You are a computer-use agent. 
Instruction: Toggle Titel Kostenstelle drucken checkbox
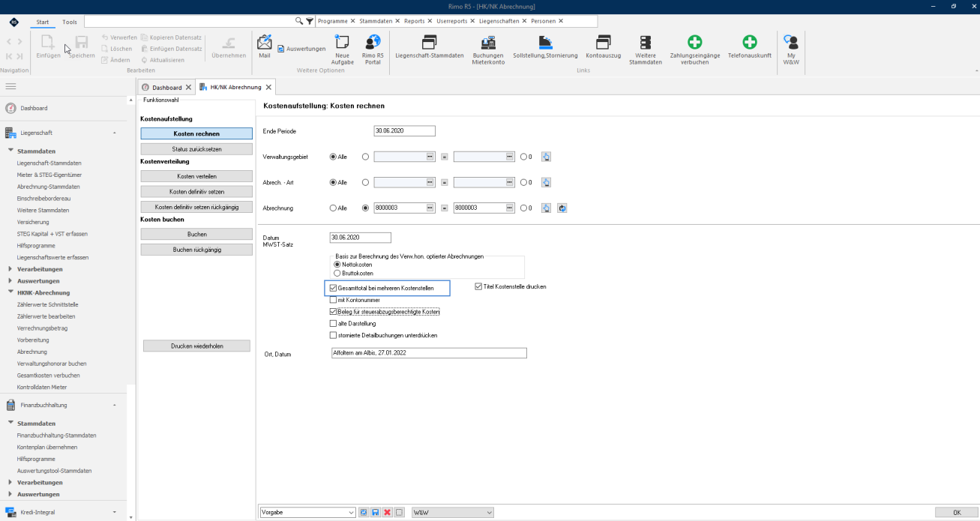pyautogui.click(x=478, y=286)
